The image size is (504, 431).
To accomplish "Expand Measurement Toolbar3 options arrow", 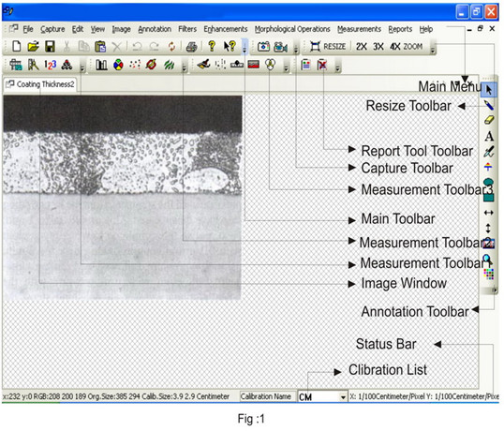I will pyautogui.click(x=286, y=67).
